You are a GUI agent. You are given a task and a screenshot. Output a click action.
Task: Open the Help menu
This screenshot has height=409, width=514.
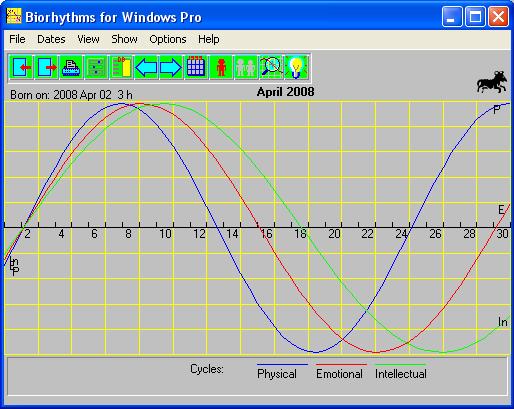click(x=209, y=39)
